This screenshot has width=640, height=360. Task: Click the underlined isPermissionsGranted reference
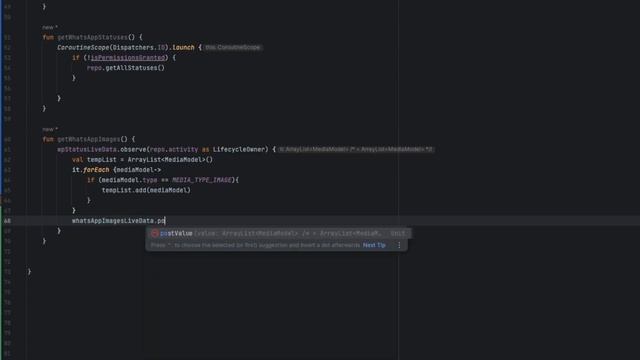(x=128, y=58)
